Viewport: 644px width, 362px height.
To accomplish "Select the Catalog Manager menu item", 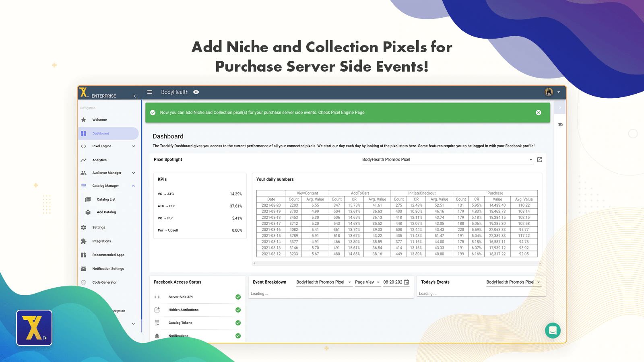I will pyautogui.click(x=105, y=186).
